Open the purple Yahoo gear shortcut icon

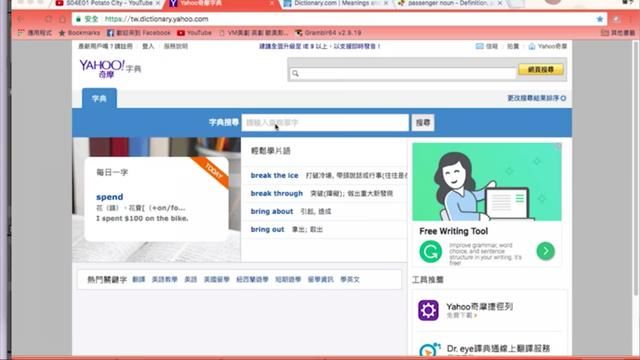point(428,310)
